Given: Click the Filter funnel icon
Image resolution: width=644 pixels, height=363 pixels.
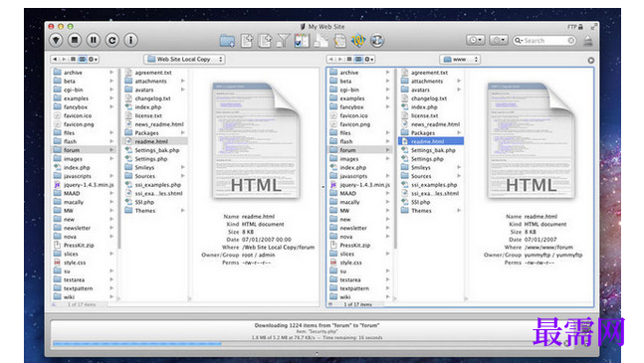Looking at the screenshot, I should (283, 41).
